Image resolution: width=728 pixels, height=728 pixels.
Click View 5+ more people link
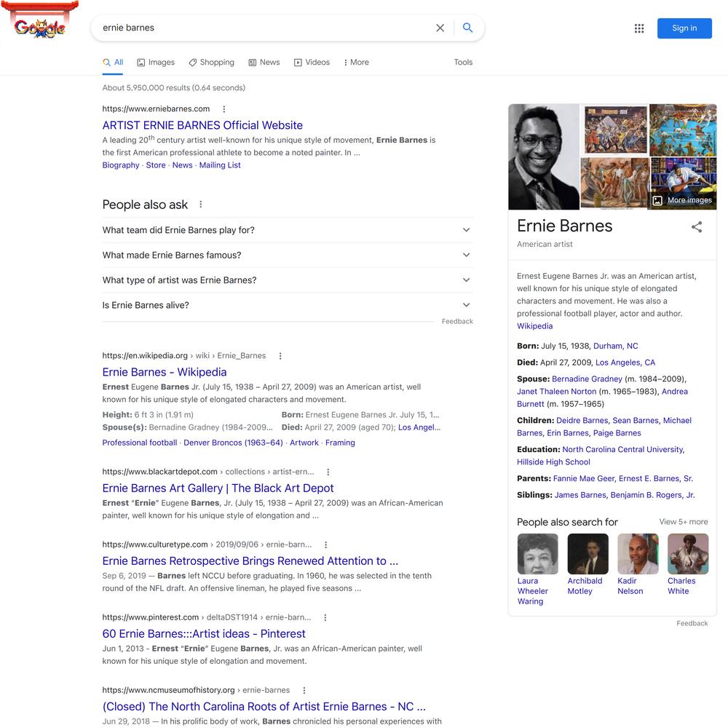coord(684,522)
